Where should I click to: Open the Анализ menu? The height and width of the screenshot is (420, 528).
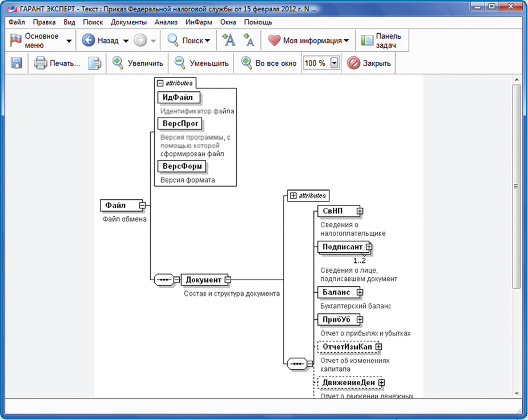click(x=166, y=22)
